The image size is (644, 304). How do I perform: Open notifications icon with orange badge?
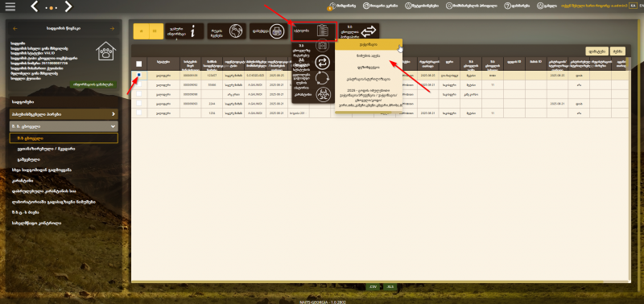(332, 6)
